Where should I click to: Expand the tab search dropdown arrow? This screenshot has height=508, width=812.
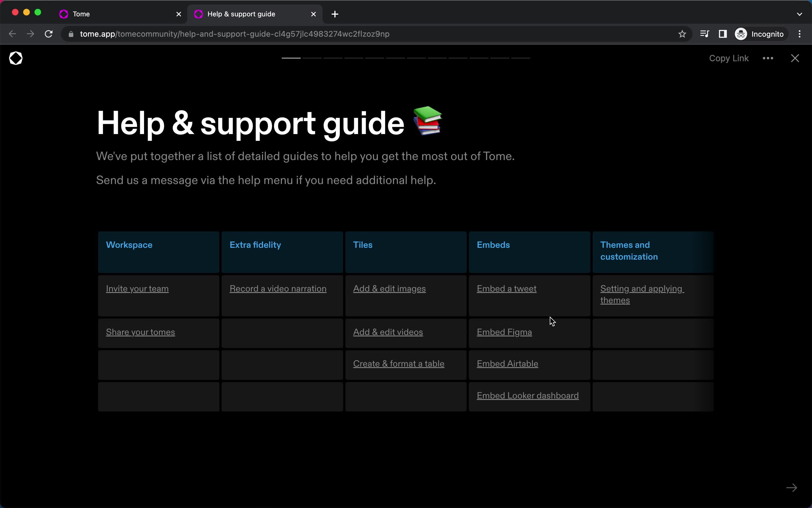click(x=799, y=14)
